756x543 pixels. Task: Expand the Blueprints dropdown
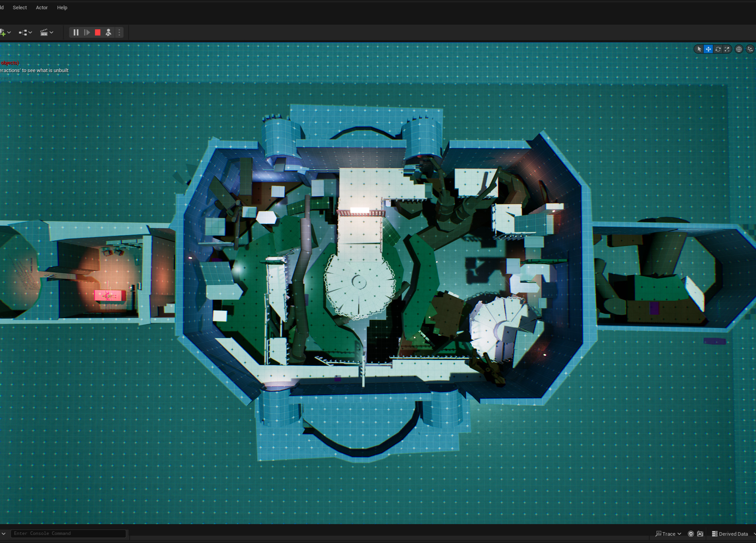pyautogui.click(x=25, y=32)
